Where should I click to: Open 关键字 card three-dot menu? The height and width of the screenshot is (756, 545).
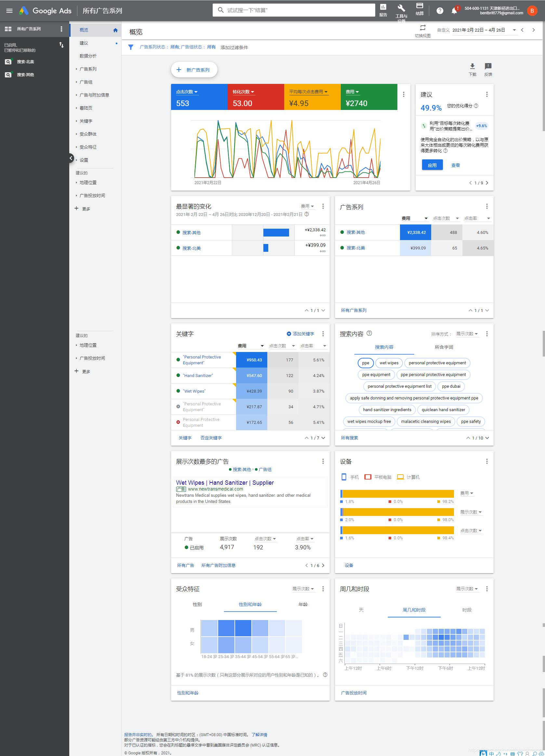pyautogui.click(x=323, y=334)
